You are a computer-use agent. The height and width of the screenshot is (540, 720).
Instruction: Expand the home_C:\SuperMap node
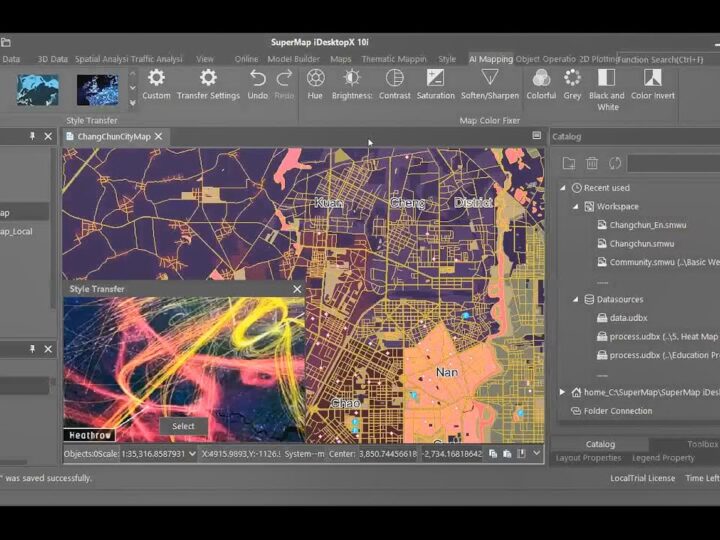[x=562, y=392]
